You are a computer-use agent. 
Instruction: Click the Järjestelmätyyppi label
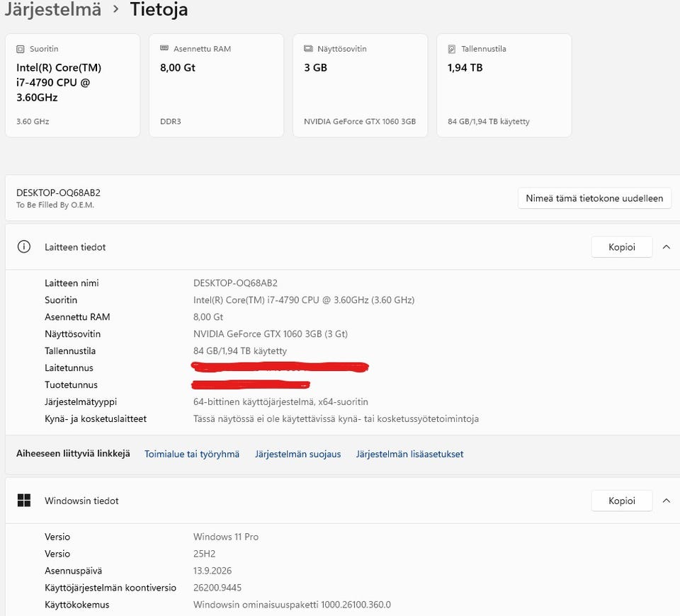point(81,402)
